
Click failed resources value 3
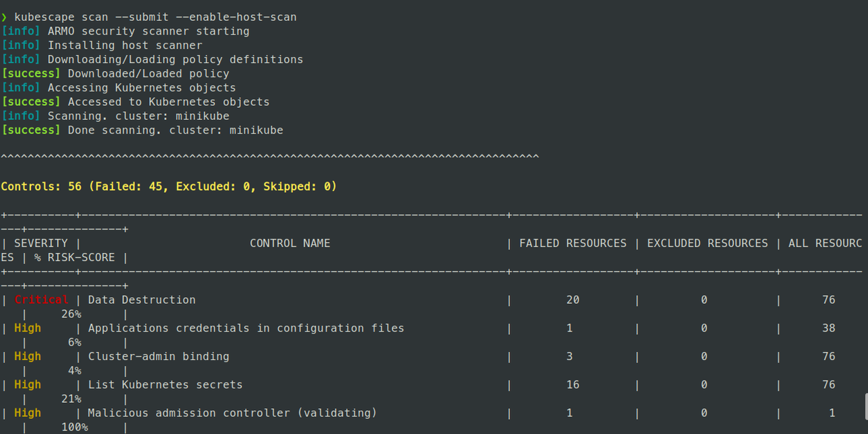tap(570, 357)
